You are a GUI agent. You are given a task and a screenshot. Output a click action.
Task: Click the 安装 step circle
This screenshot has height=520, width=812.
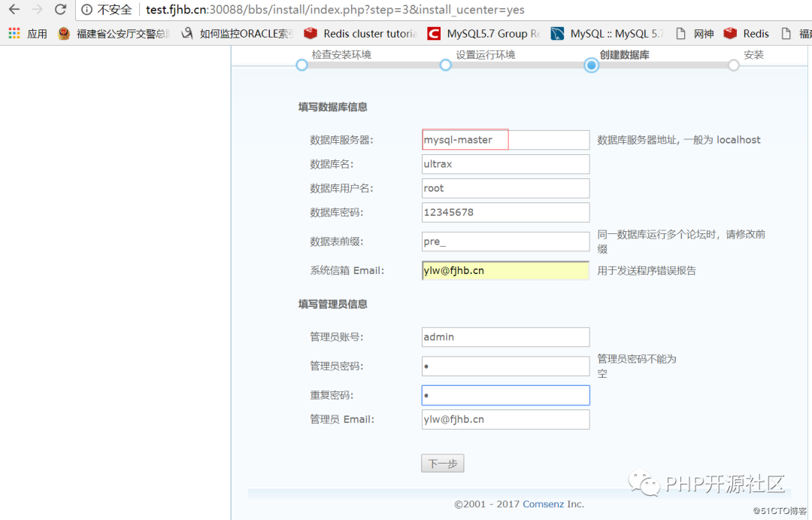coord(733,65)
